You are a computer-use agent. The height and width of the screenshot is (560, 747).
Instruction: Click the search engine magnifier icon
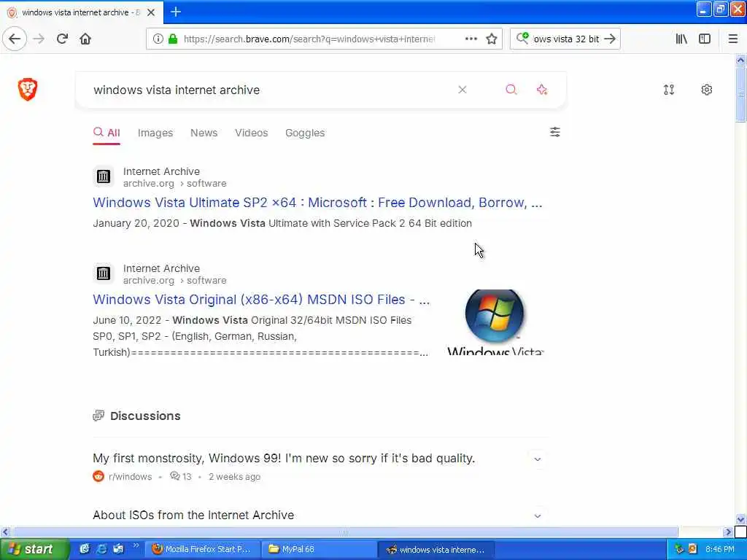pos(522,38)
